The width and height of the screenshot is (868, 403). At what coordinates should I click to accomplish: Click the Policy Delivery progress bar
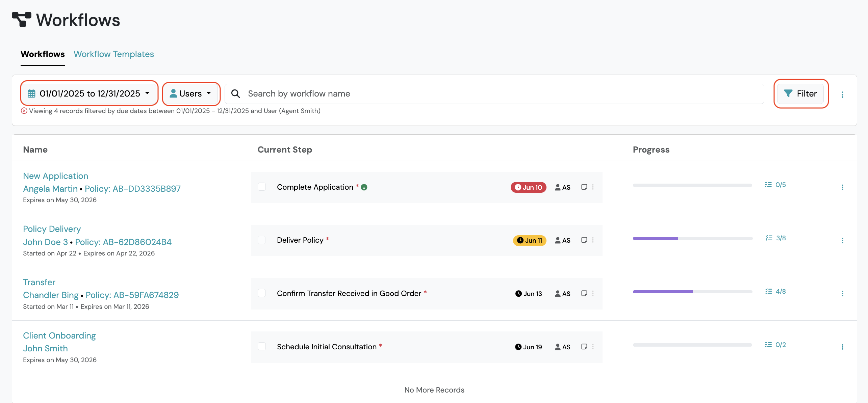pos(692,238)
